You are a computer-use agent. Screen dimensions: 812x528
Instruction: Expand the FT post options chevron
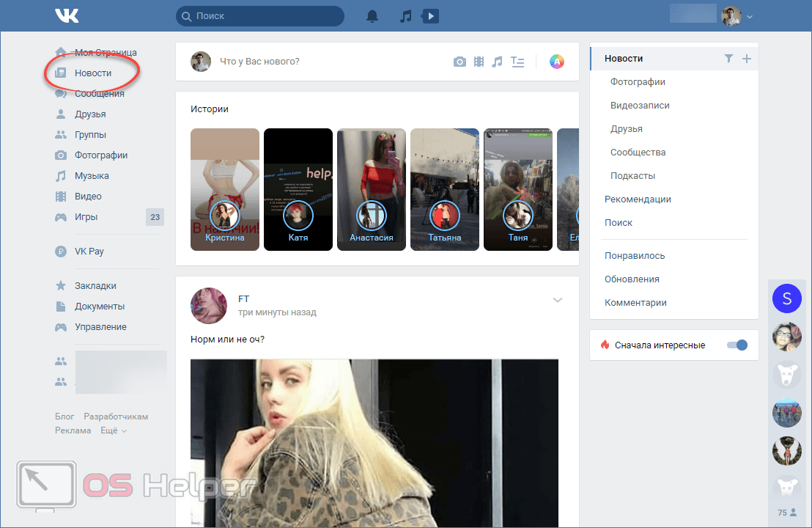[x=558, y=300]
